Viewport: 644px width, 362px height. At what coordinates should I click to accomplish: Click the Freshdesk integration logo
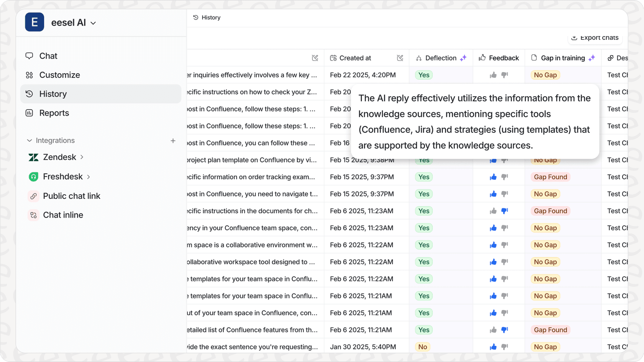[33, 177]
